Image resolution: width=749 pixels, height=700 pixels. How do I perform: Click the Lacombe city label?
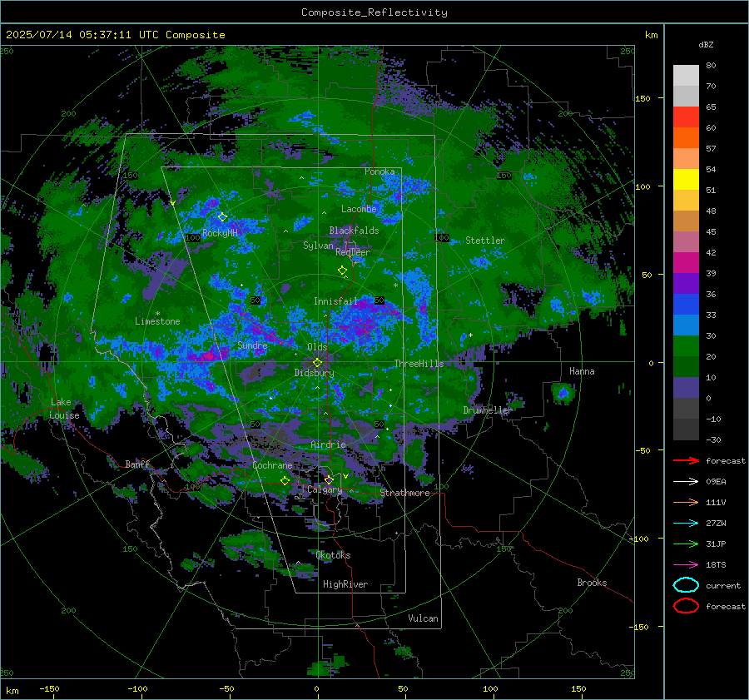coord(359,209)
